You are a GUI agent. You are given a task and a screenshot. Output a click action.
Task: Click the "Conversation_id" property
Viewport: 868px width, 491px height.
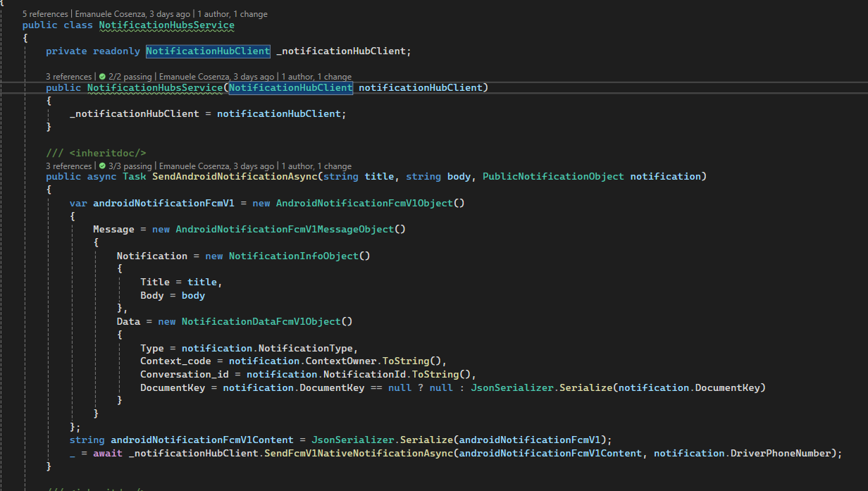tap(185, 374)
